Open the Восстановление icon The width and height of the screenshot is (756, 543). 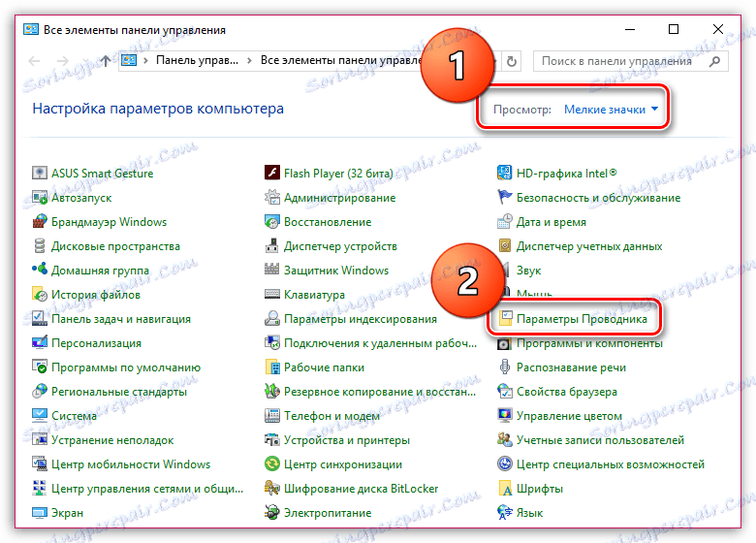click(272, 222)
